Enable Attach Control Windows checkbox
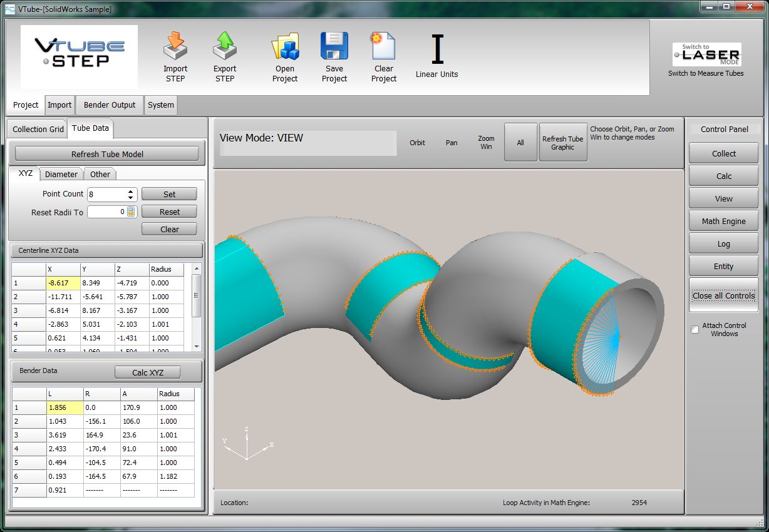Screen dimensions: 769x532 [x=695, y=330]
